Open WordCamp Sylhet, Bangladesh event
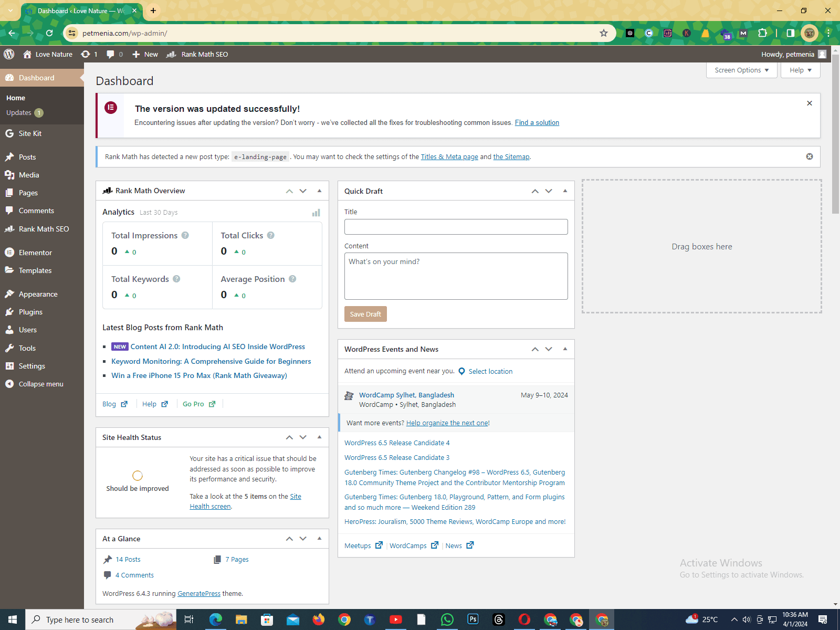 click(x=406, y=395)
